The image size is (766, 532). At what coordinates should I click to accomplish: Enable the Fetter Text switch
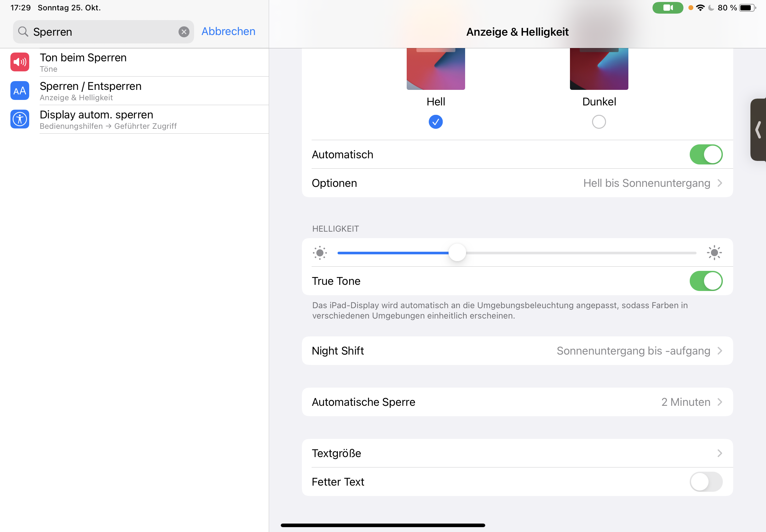(706, 482)
